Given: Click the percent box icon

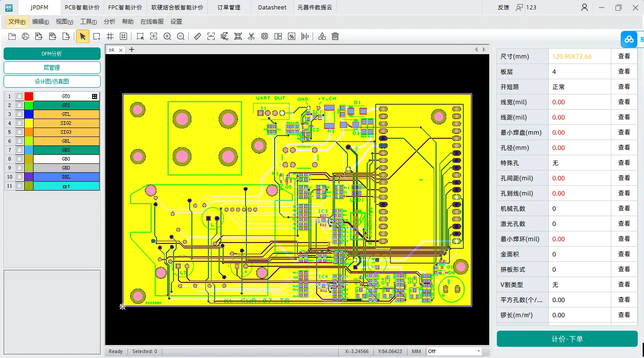Looking at the screenshot, I should pos(292,37).
